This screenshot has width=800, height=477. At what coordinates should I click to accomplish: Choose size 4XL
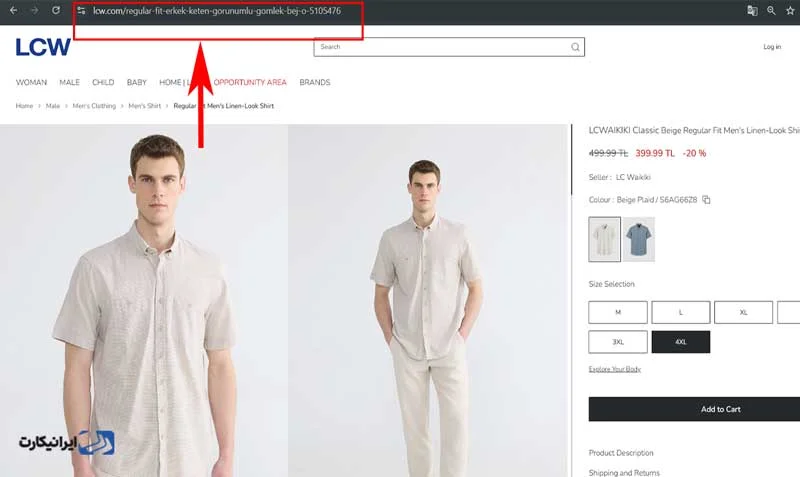[x=681, y=342]
